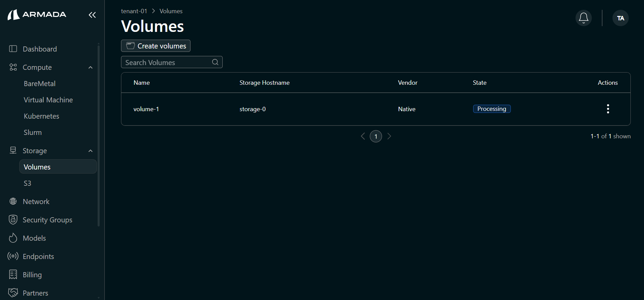
Task: Click the 1-1 of 1 shown text
Action: [610, 136]
